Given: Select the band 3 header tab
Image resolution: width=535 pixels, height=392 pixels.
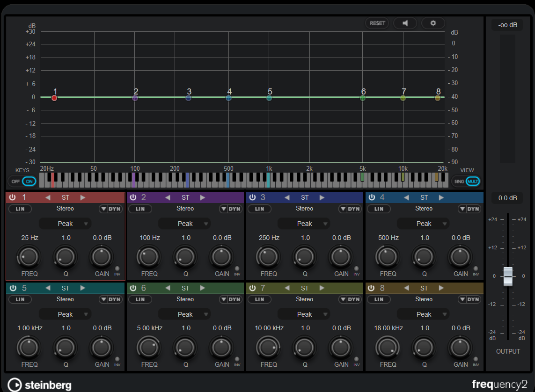Looking at the screenshot, I should (x=305, y=197).
